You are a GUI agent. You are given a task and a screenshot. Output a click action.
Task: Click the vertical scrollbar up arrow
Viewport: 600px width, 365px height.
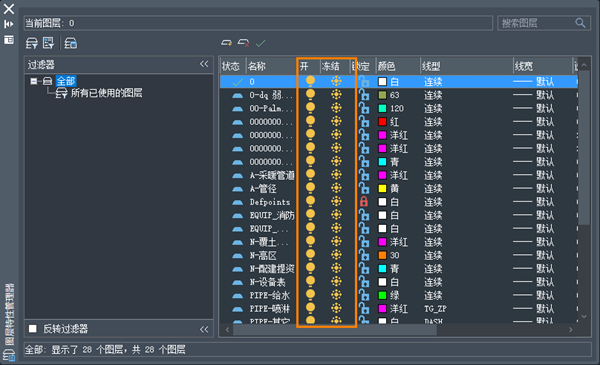point(584,65)
